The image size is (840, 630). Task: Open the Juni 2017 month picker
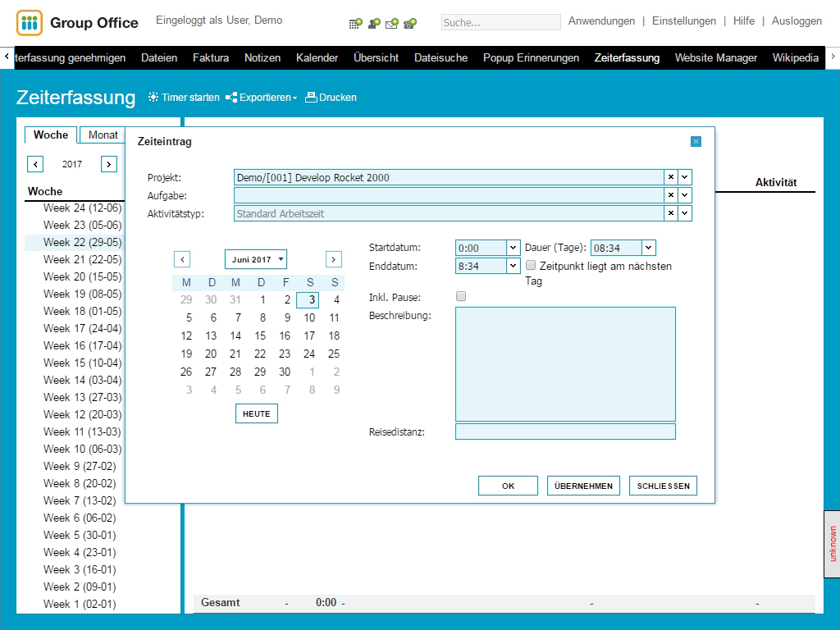(x=256, y=259)
